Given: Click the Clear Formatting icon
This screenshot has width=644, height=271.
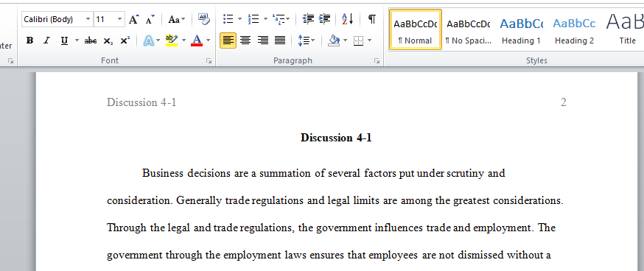Looking at the screenshot, I should pos(203,19).
